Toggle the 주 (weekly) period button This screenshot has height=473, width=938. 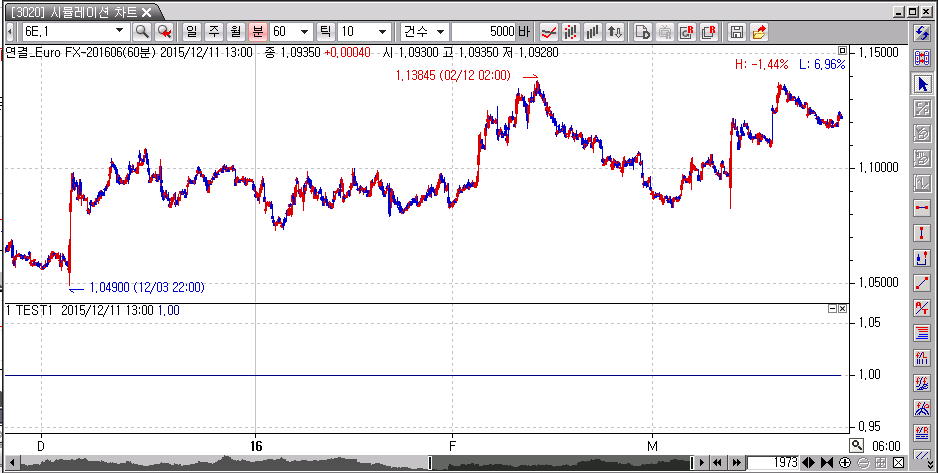[x=213, y=32]
